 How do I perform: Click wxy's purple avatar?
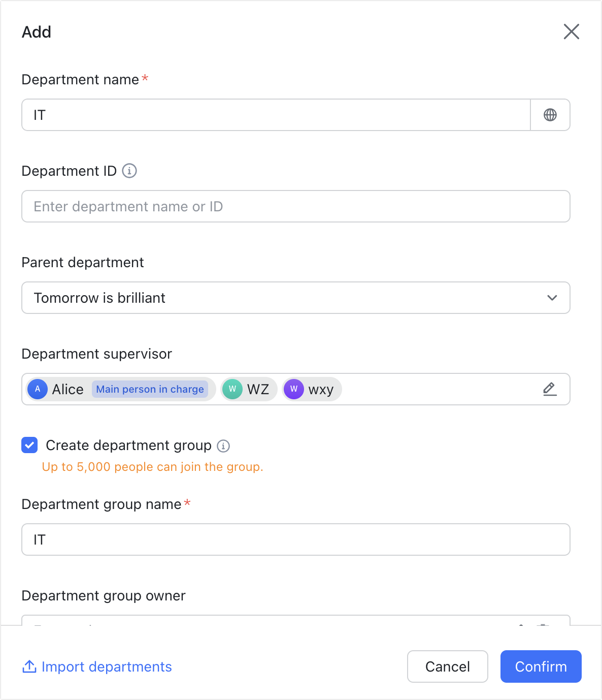tap(294, 389)
